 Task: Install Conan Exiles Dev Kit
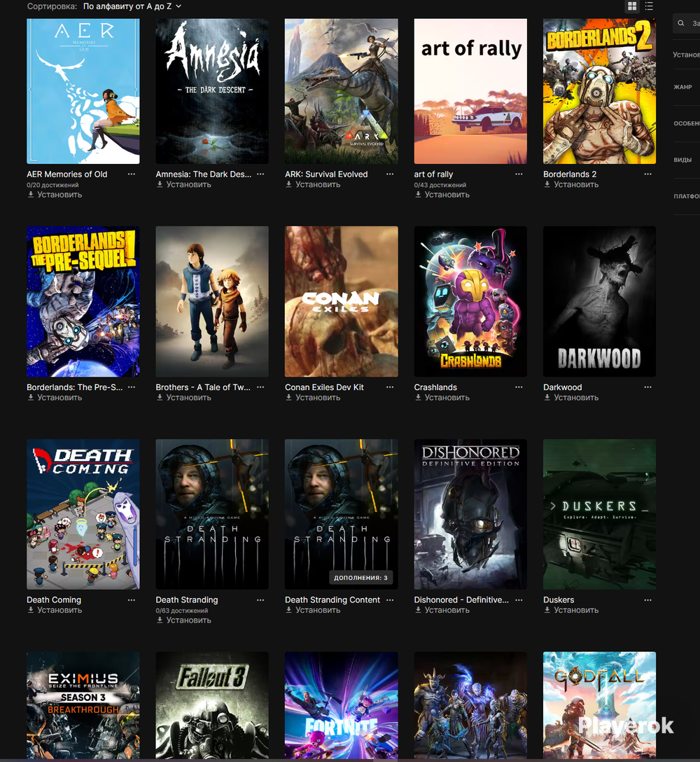click(x=313, y=398)
